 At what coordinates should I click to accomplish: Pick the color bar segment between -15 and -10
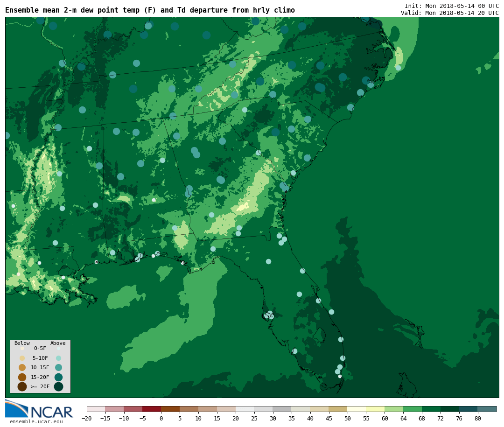click(114, 409)
